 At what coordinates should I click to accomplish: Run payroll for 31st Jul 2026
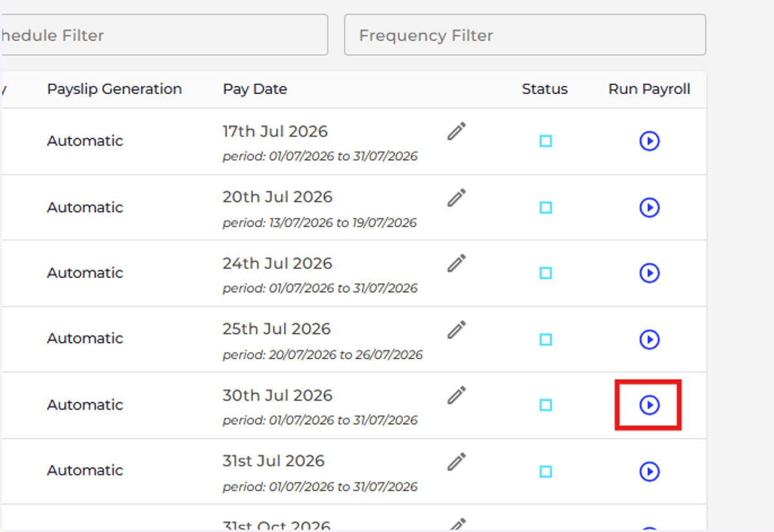pos(649,471)
